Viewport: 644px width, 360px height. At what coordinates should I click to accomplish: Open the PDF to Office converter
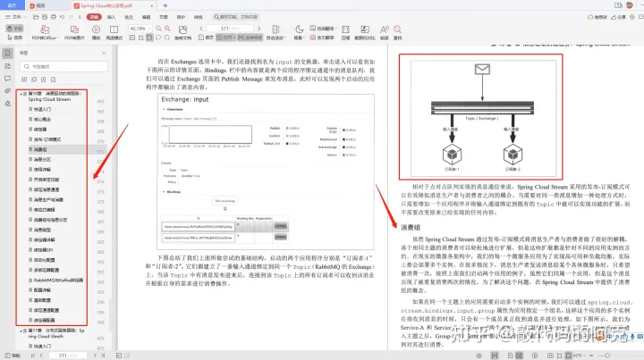tap(45, 32)
